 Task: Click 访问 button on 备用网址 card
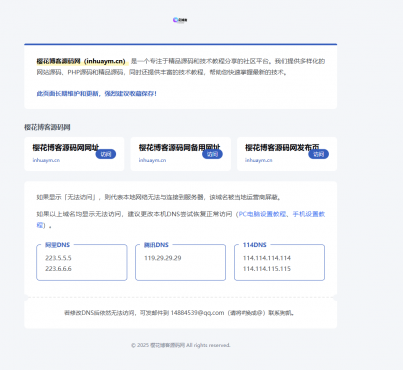coord(212,154)
